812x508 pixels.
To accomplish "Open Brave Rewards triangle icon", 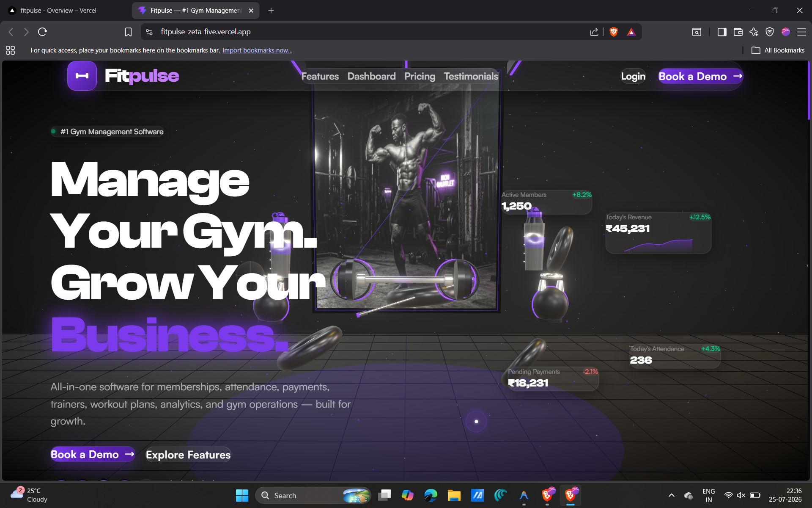I will (631, 32).
